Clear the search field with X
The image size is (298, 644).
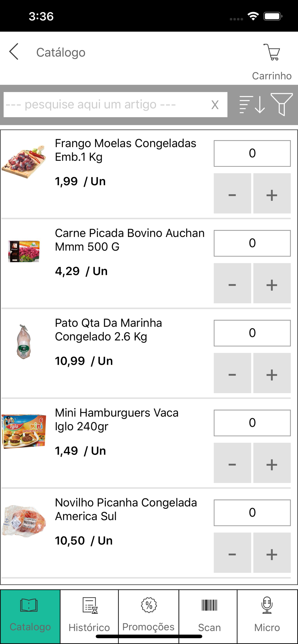click(x=215, y=105)
